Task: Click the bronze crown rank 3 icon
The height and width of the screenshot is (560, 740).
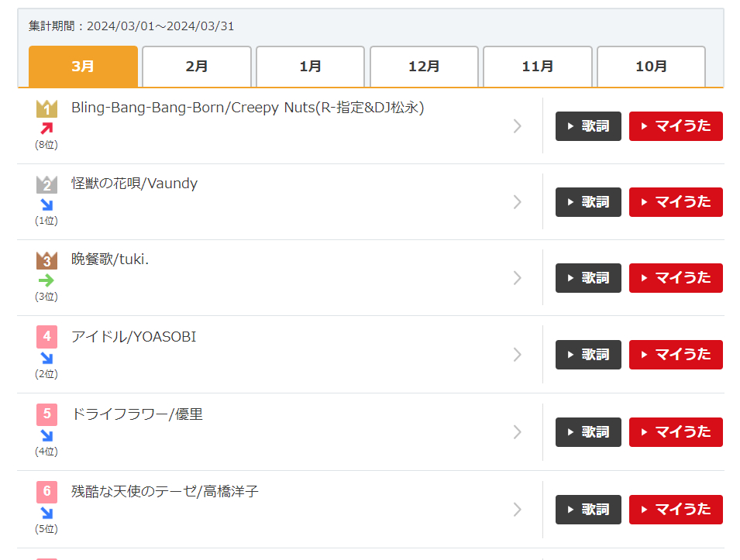Action: click(x=46, y=260)
